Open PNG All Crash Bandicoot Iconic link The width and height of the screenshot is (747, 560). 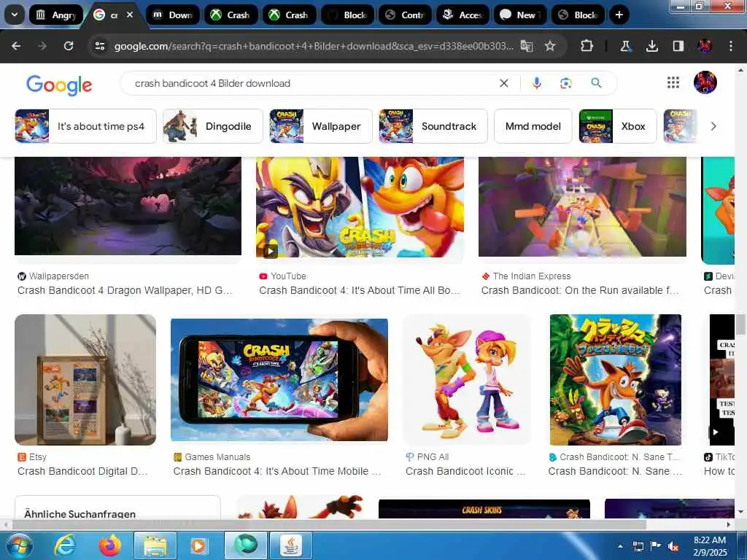pos(465,472)
